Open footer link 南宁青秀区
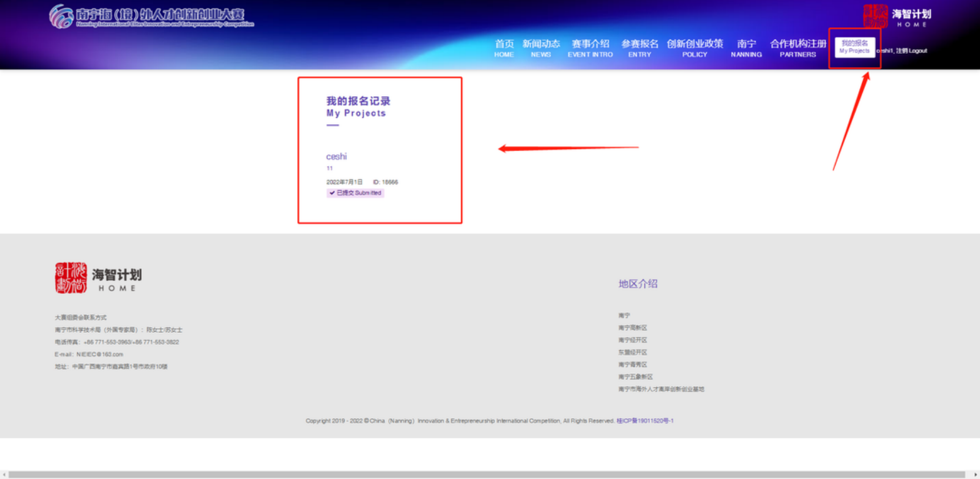 click(632, 365)
